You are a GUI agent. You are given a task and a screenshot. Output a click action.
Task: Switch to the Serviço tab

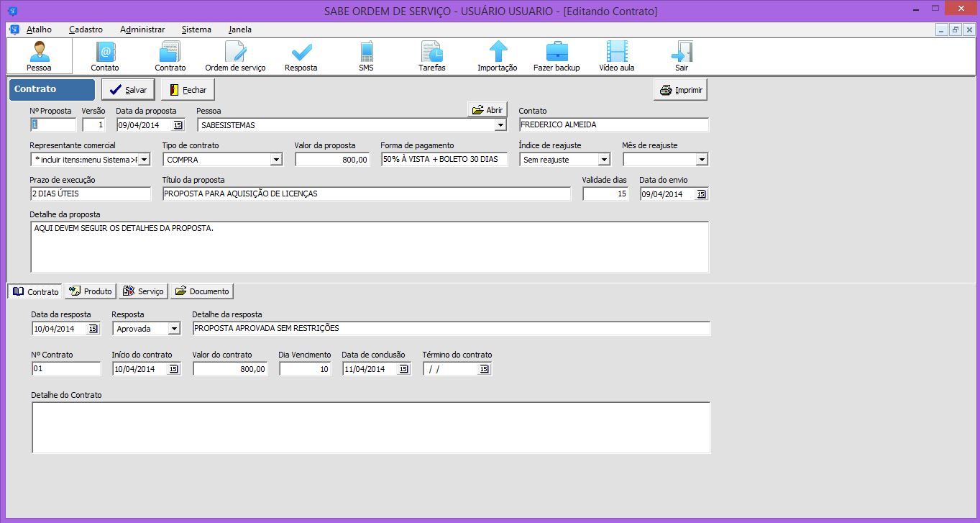(x=144, y=291)
